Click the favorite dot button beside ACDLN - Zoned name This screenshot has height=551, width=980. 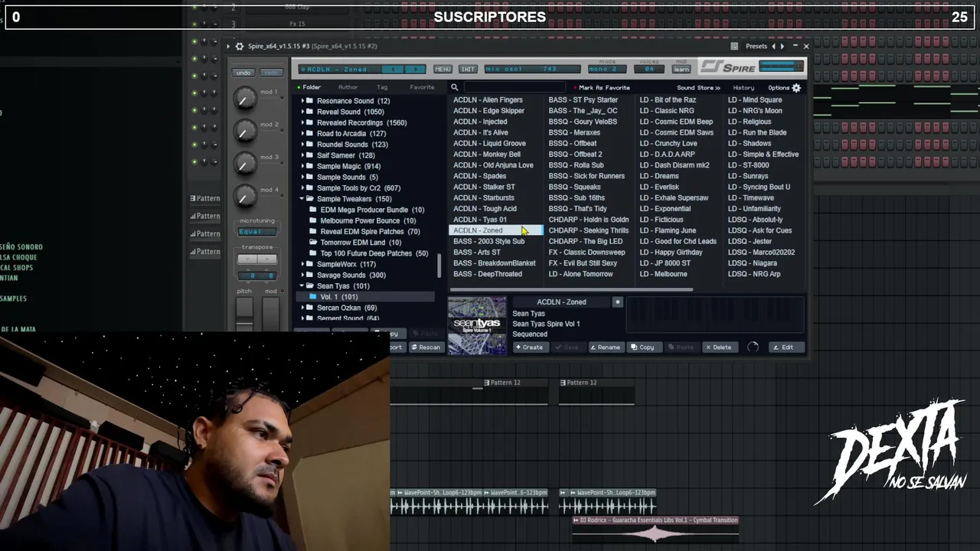point(618,302)
